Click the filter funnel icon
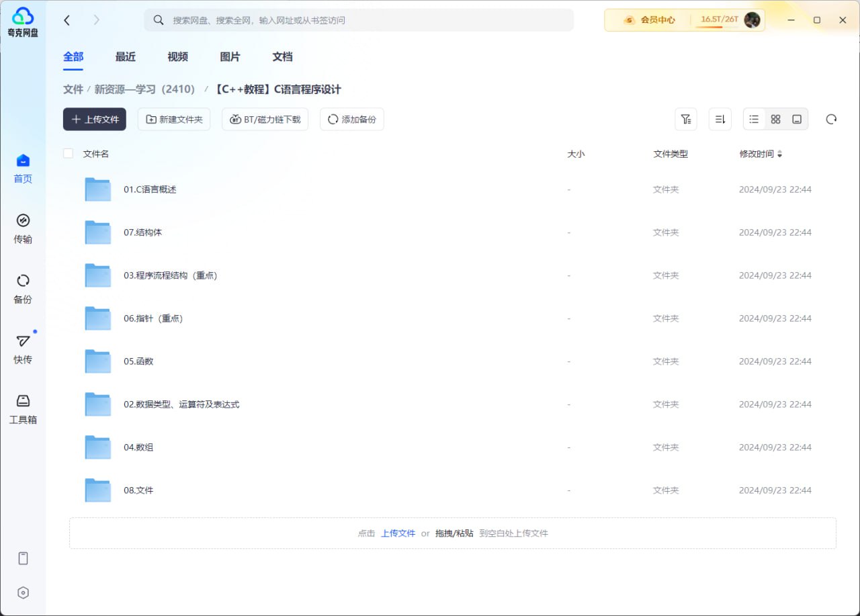The height and width of the screenshot is (616, 860). click(685, 119)
